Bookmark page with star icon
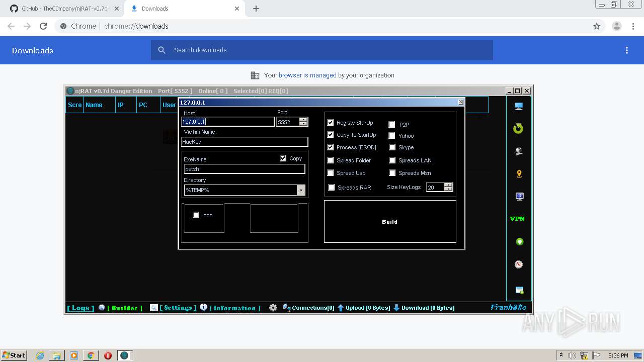The height and width of the screenshot is (362, 644). tap(597, 26)
